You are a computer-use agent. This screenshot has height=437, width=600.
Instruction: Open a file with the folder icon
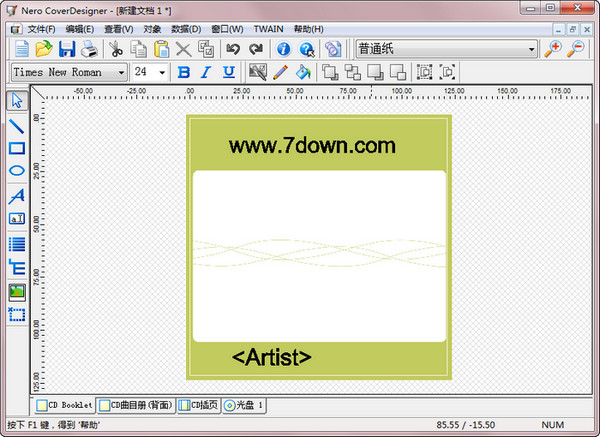click(x=44, y=49)
